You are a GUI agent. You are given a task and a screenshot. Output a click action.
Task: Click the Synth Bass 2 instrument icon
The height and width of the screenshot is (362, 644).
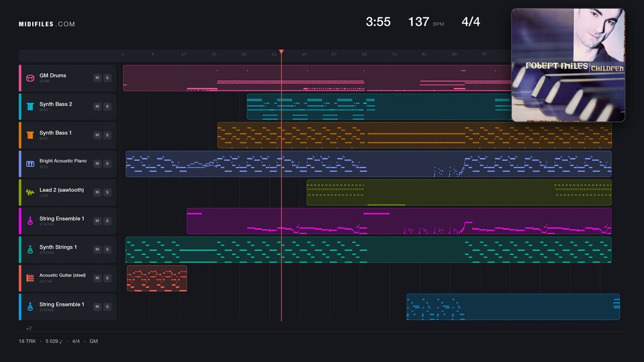[30, 106]
